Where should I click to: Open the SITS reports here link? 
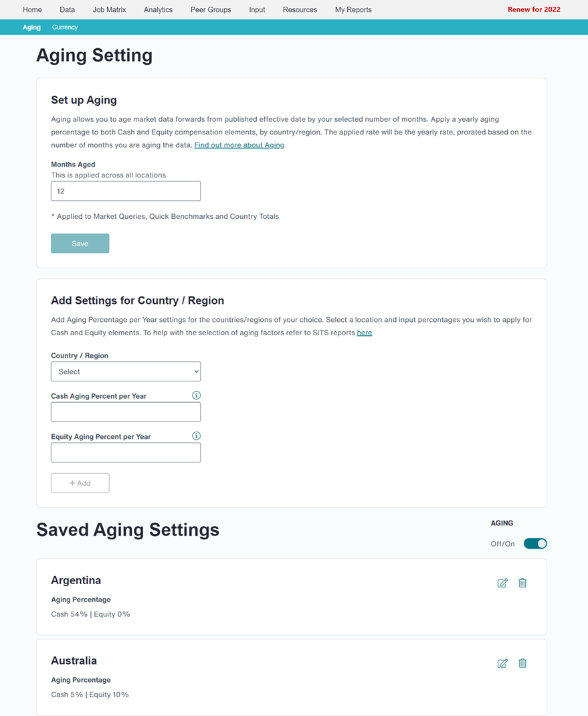coord(365,333)
